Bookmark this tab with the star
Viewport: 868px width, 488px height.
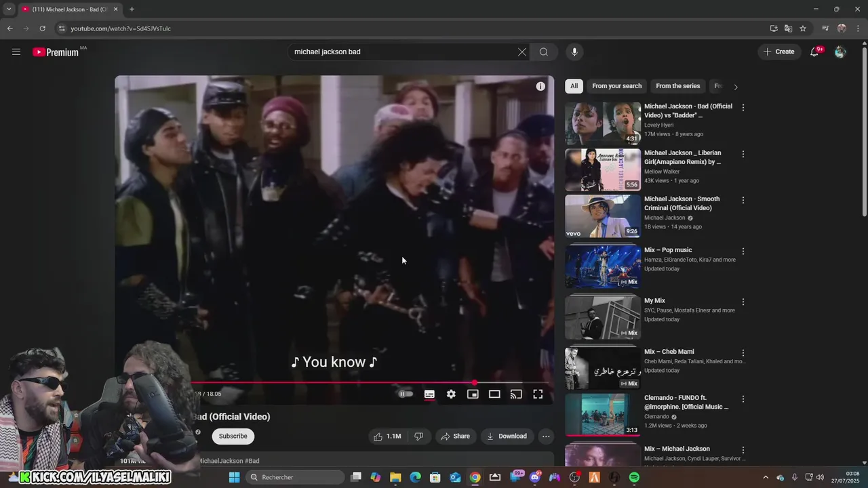coord(803,28)
